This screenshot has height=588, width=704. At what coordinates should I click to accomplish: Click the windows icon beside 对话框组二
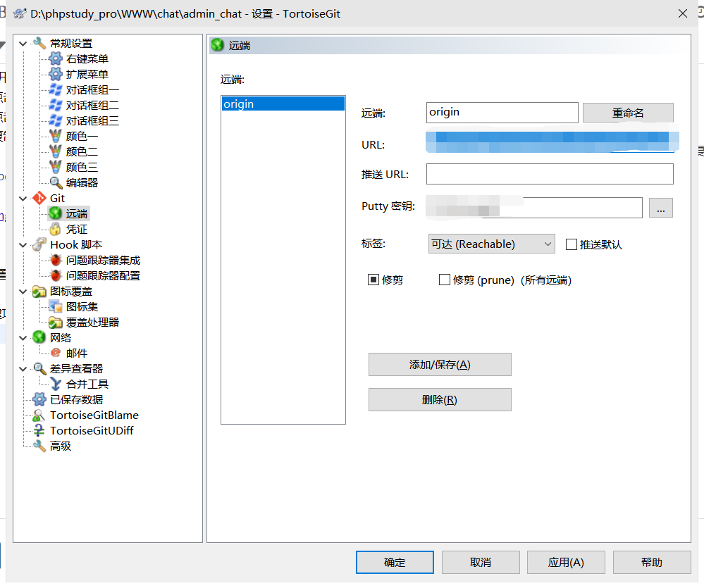click(55, 105)
